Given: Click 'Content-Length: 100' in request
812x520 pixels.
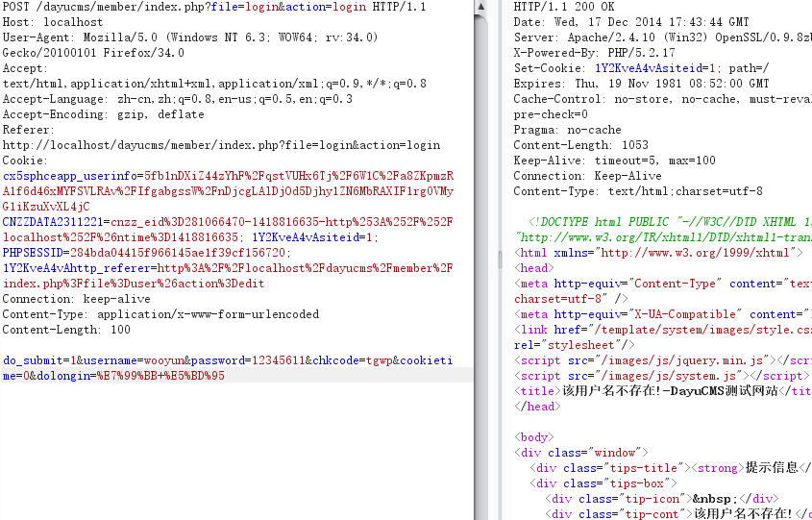Looking at the screenshot, I should point(66,330).
